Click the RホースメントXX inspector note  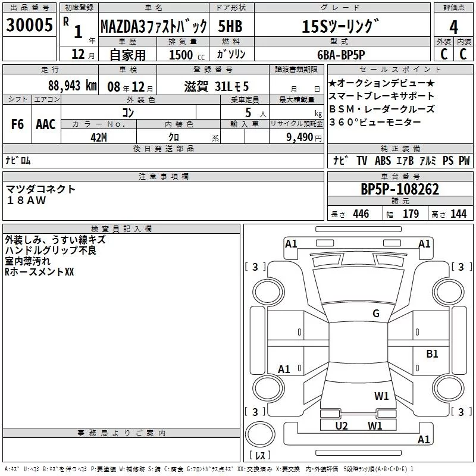pyautogui.click(x=39, y=271)
